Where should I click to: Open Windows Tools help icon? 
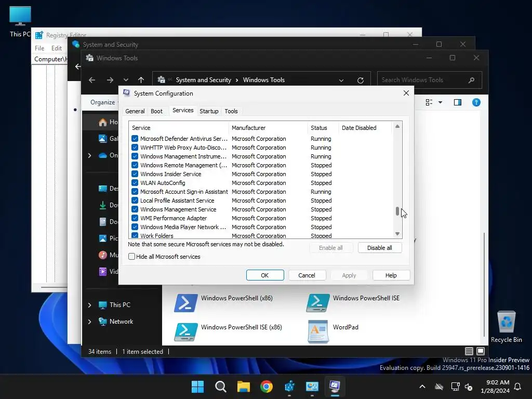coord(476,102)
